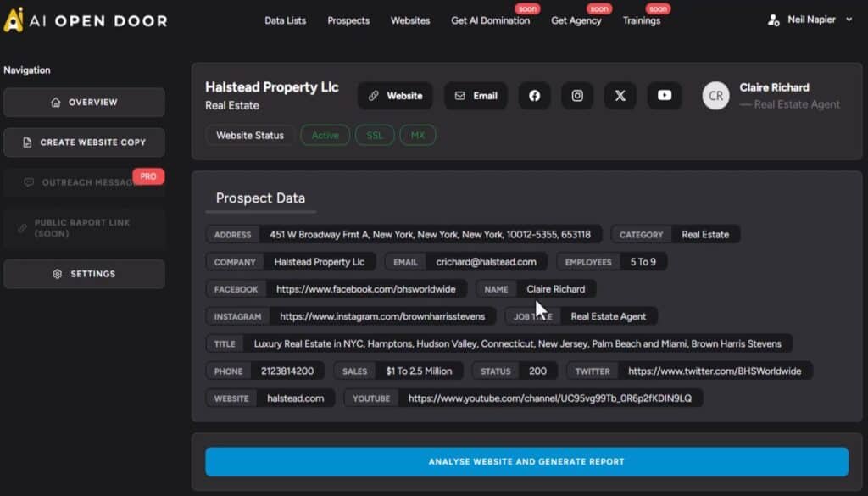Select Create Website Copy in the sidebar
Viewport: 868px width, 496px height.
pyautogui.click(x=84, y=142)
